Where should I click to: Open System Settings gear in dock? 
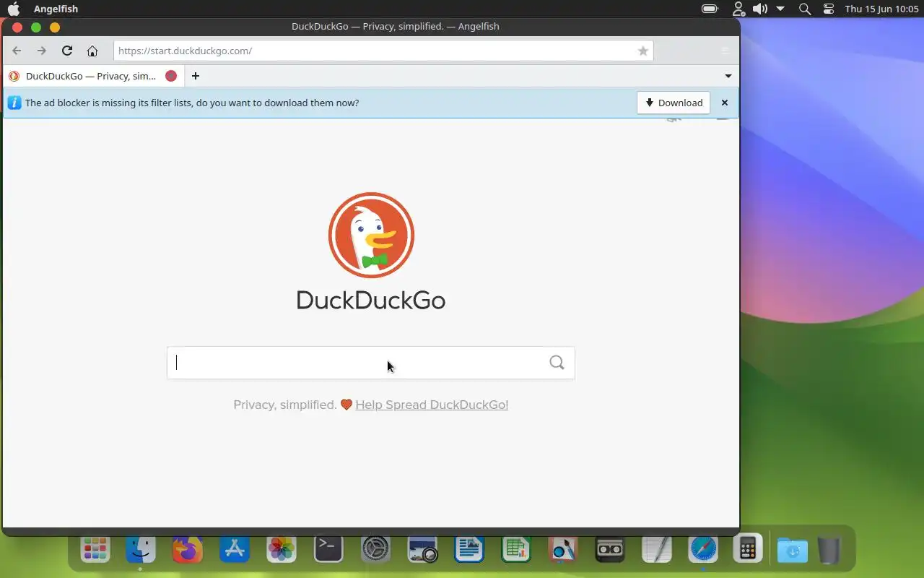click(375, 549)
